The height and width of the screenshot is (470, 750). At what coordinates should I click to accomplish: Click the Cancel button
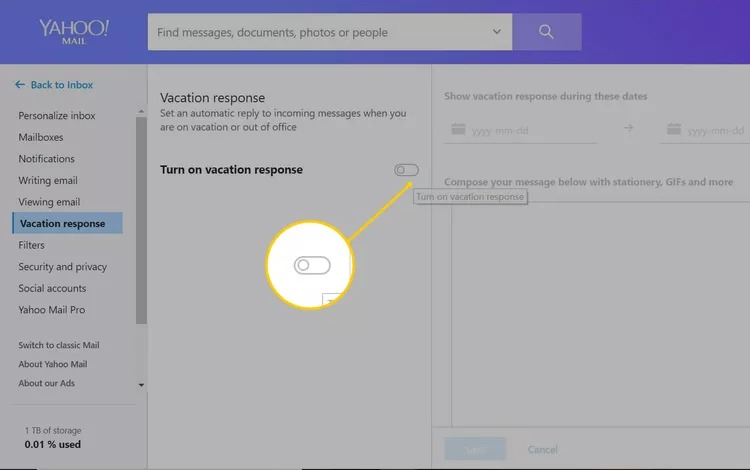542,449
